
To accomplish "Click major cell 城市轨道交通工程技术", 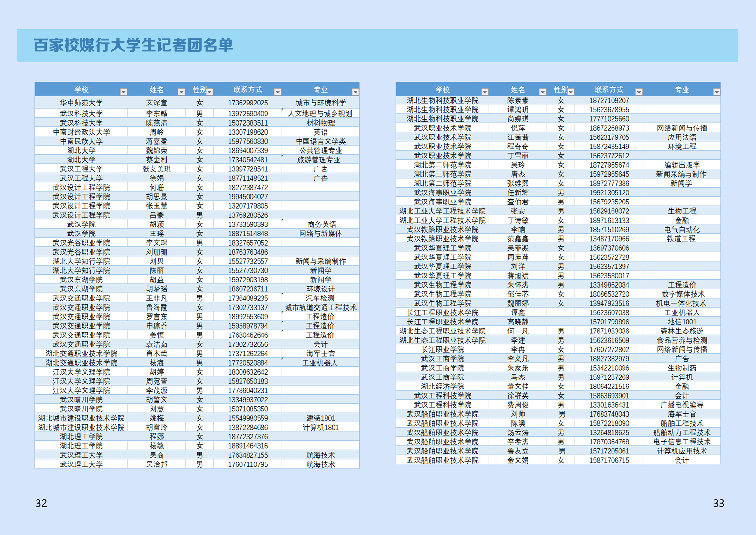I will (x=321, y=307).
